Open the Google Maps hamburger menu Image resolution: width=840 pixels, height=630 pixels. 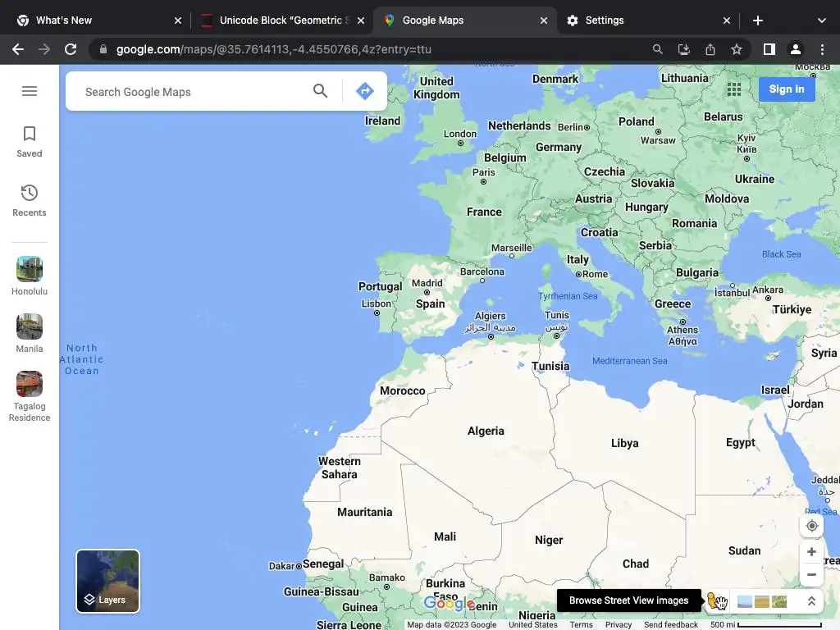coord(30,91)
